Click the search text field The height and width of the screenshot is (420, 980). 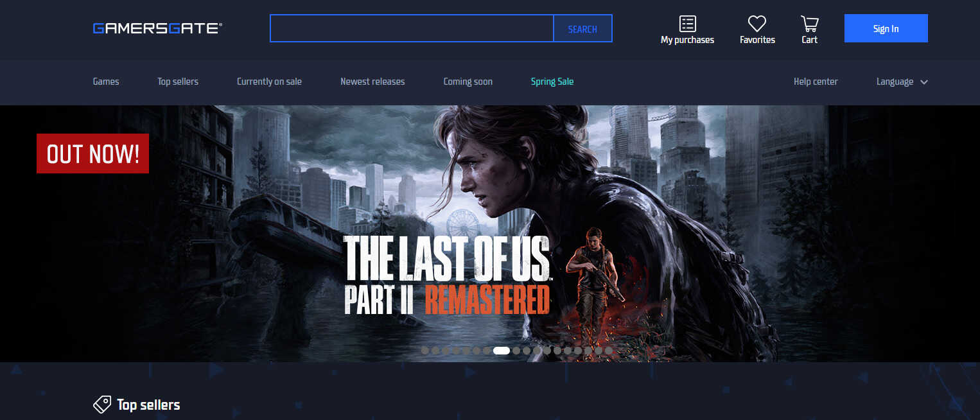click(412, 29)
